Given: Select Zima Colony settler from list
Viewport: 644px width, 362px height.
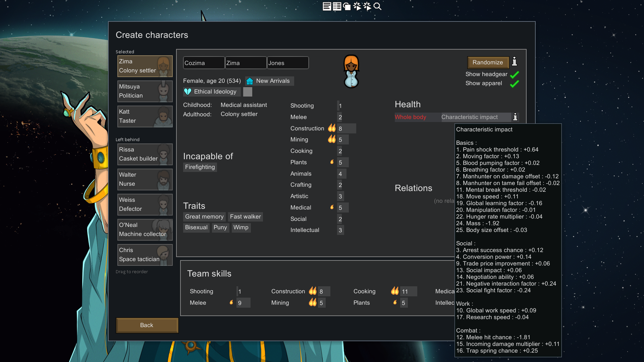Looking at the screenshot, I should (x=145, y=66).
